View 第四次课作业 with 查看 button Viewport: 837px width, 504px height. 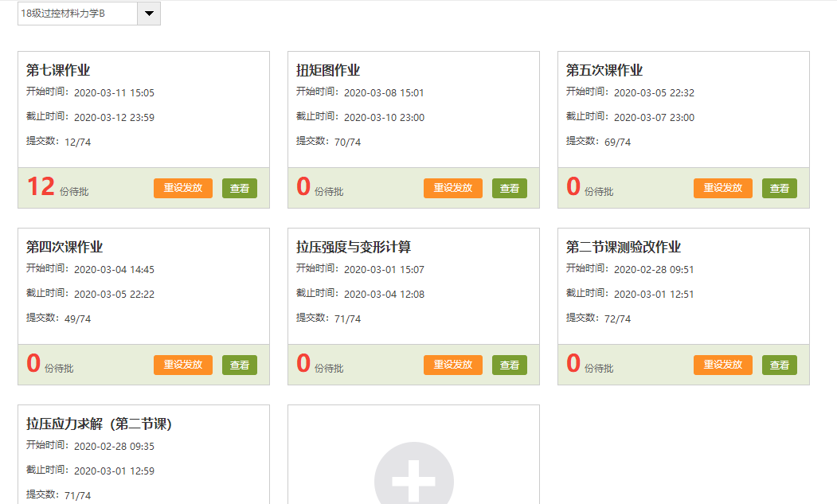(240, 365)
